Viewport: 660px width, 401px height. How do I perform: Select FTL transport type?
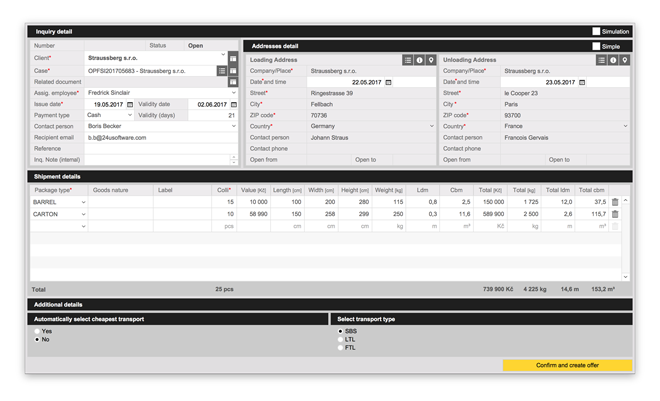coord(340,348)
